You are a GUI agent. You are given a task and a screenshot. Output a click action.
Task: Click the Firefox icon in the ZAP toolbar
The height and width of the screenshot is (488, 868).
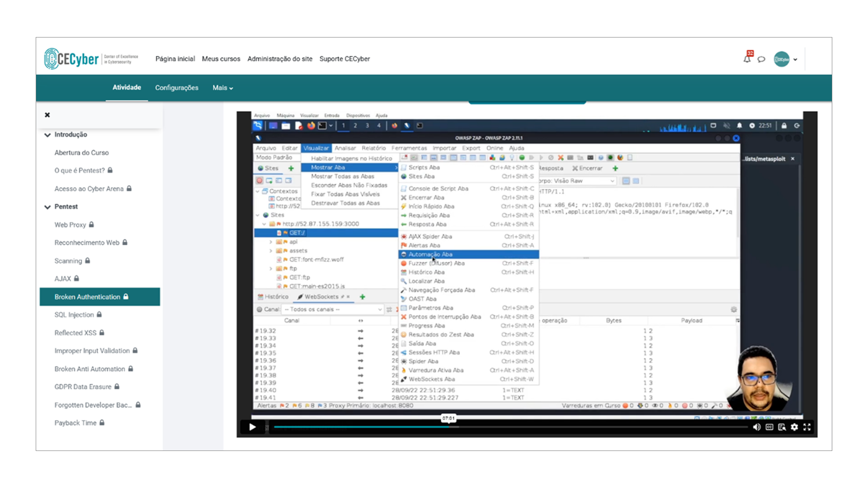point(620,158)
